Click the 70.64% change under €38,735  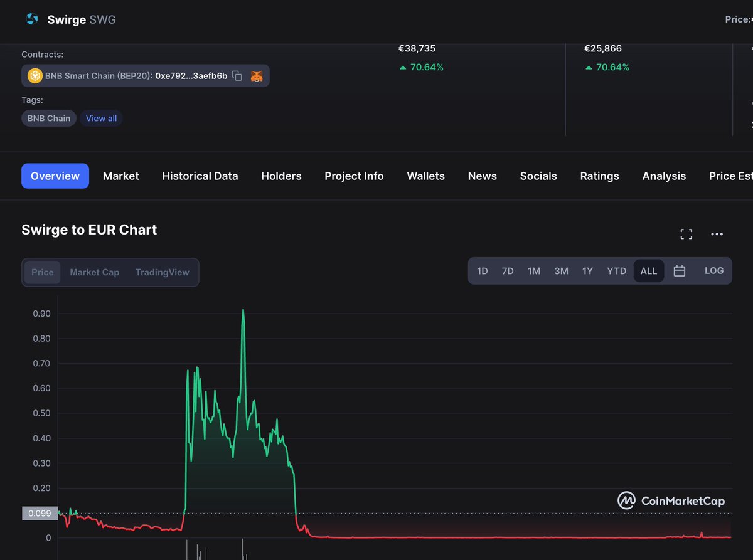(x=421, y=67)
